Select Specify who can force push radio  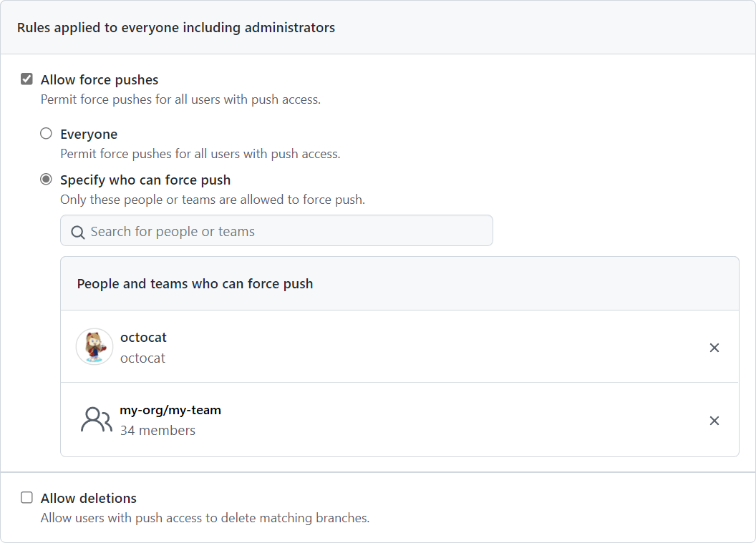(46, 180)
